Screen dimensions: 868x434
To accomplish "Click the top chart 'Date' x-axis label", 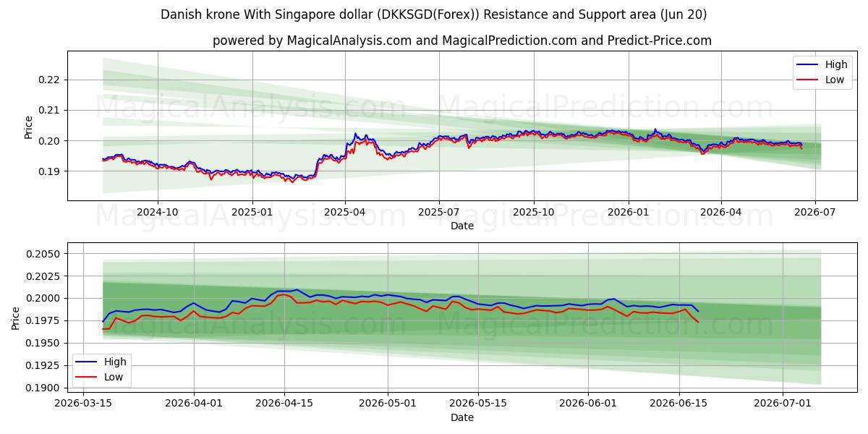I will (462, 226).
